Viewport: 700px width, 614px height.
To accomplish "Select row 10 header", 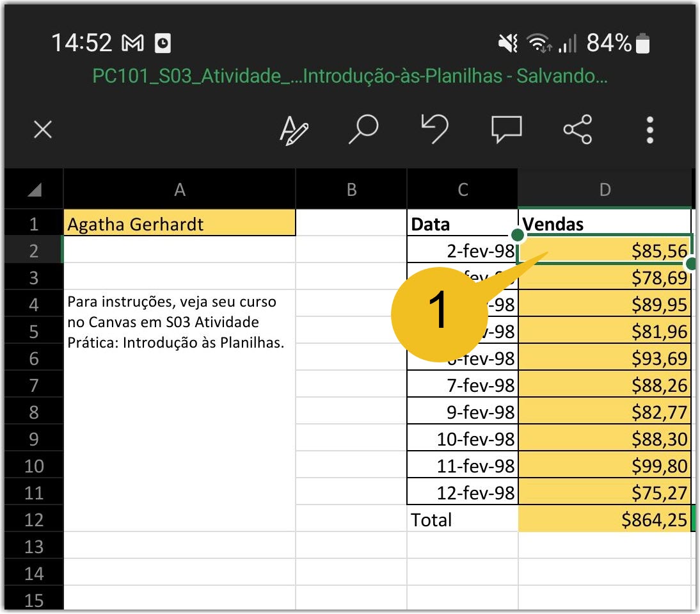I will coord(34,465).
